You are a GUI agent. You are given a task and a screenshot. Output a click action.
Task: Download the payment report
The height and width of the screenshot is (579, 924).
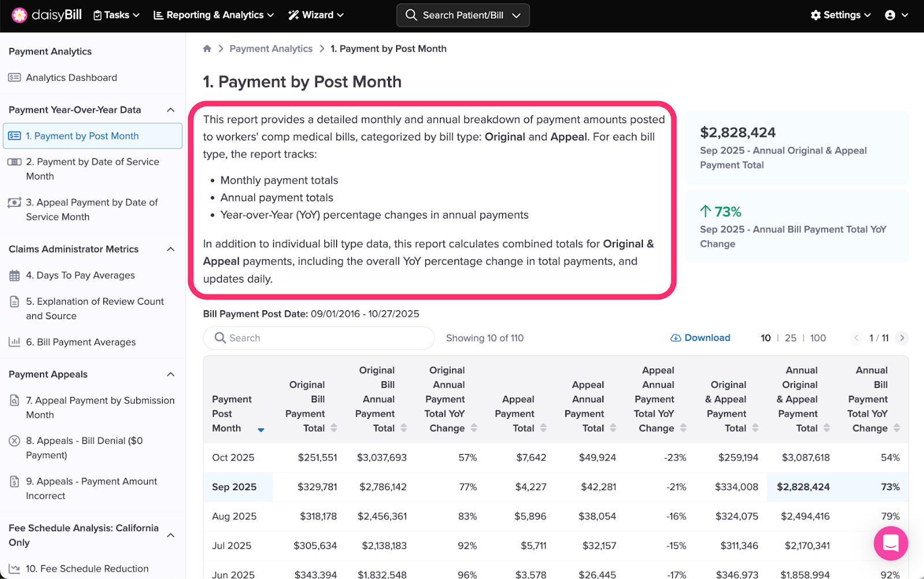click(x=700, y=338)
